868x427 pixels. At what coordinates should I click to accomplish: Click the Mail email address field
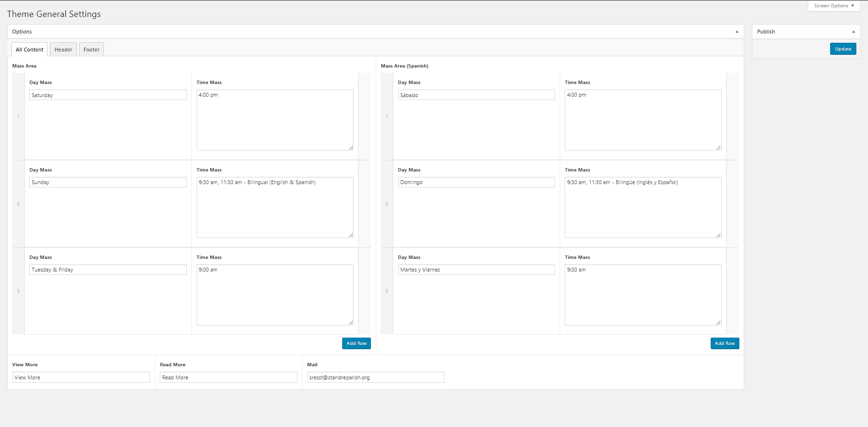375,377
